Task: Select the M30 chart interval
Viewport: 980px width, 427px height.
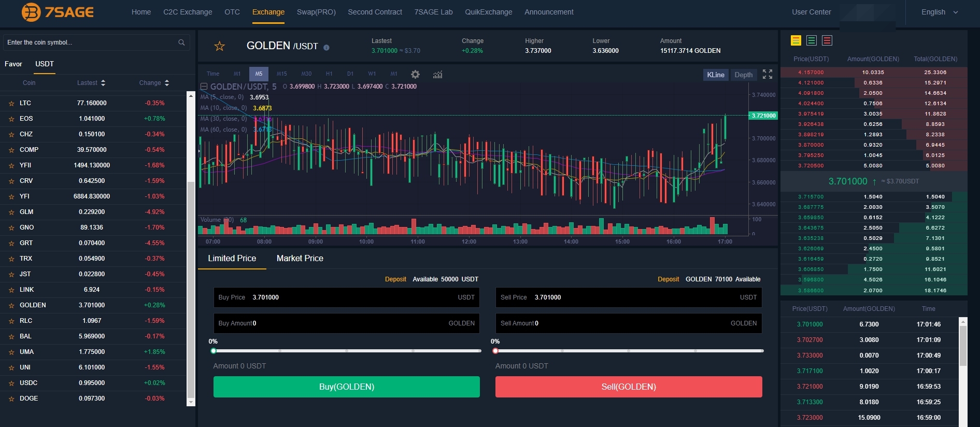Action: pyautogui.click(x=307, y=74)
